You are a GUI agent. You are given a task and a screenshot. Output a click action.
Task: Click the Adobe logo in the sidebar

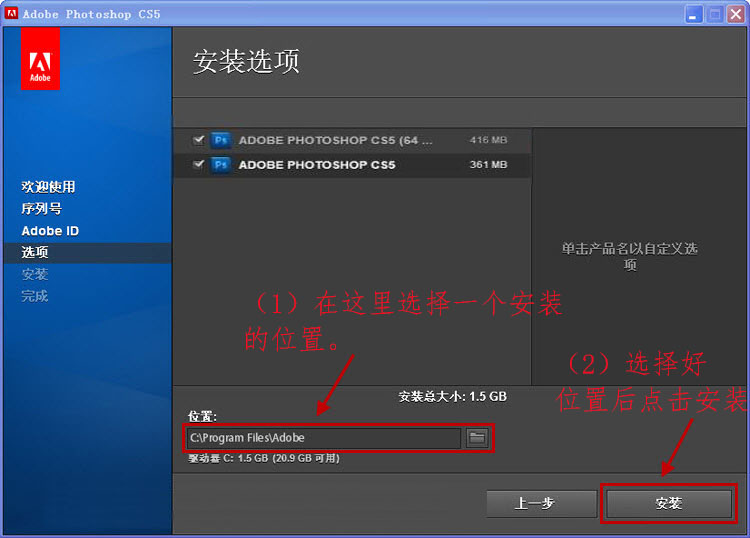tap(40, 59)
